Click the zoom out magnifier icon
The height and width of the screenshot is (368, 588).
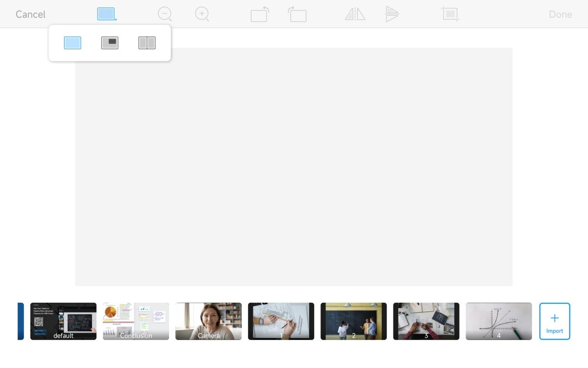pyautogui.click(x=165, y=14)
